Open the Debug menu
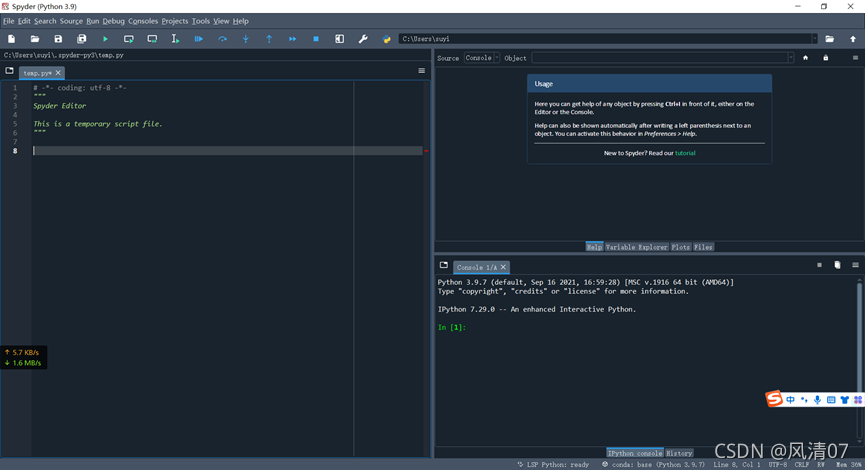 113,21
